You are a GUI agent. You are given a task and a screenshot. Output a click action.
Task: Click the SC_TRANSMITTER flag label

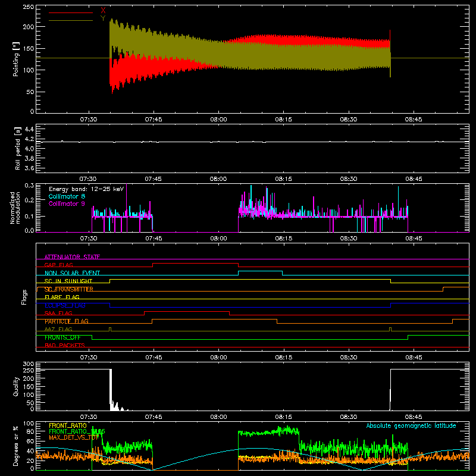[x=69, y=289]
